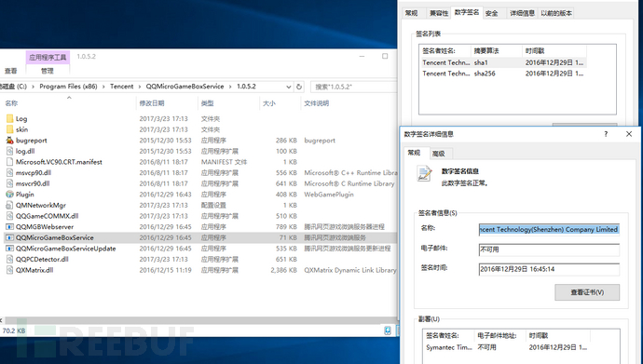
Task: Click the QMNetworkMgr config file icon
Action: pyautogui.click(x=10, y=205)
